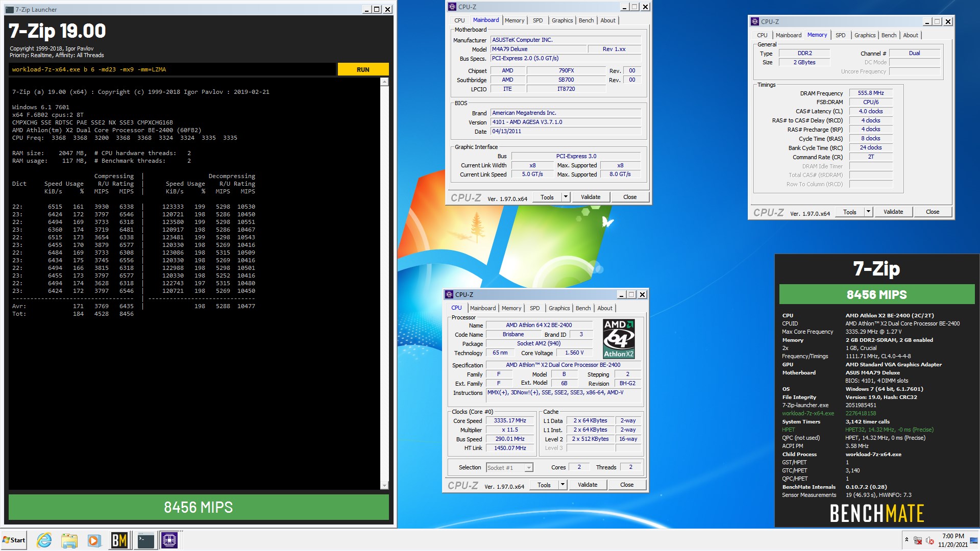Click Tools in the CPU tab CPU-Z window
The width and height of the screenshot is (980, 551).
[x=544, y=485]
